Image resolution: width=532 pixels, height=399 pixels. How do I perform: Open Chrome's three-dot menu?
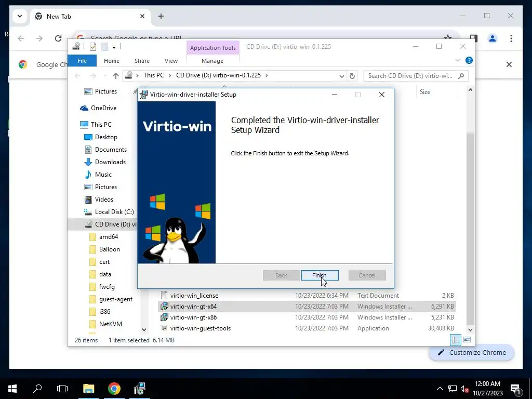pyautogui.click(x=511, y=38)
